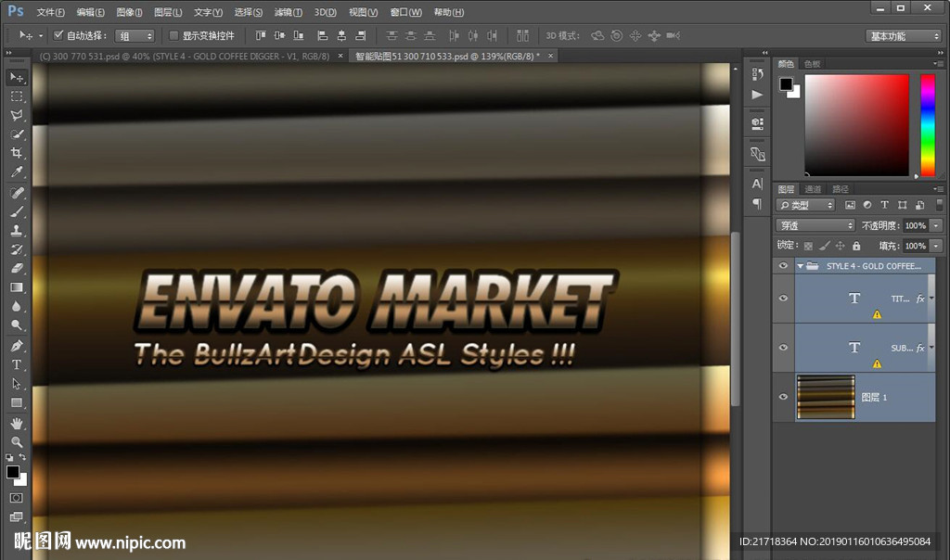Image resolution: width=950 pixels, height=560 pixels.
Task: Open the Auto-Select 组 dropdown
Action: [x=135, y=36]
